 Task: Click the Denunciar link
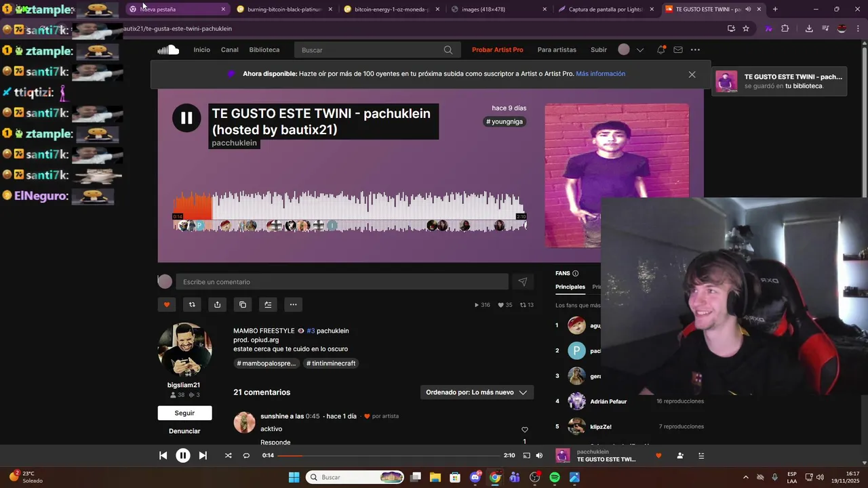click(x=184, y=431)
